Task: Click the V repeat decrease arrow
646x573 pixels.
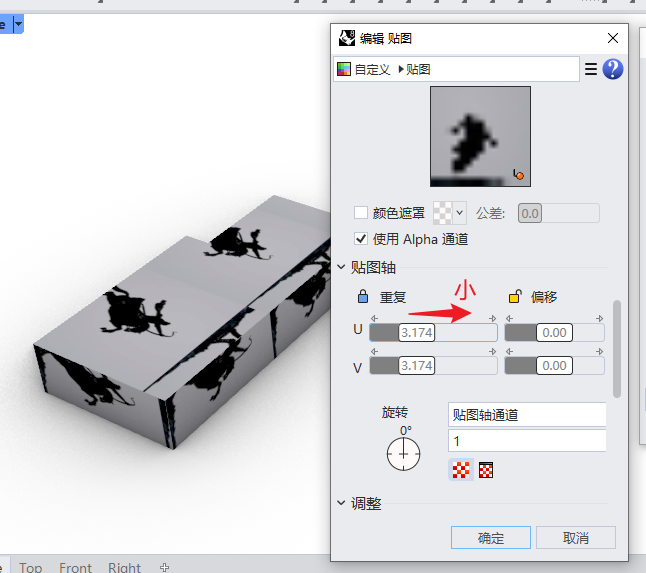Action: pyautogui.click(x=374, y=351)
